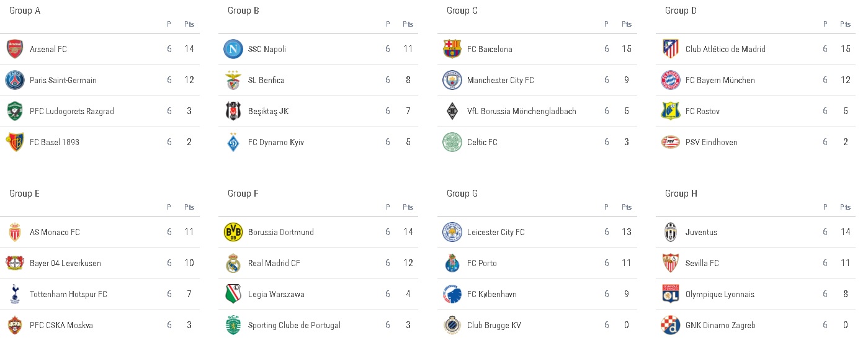
Task: Click the Pts column header in Group B
Action: pyautogui.click(x=408, y=24)
